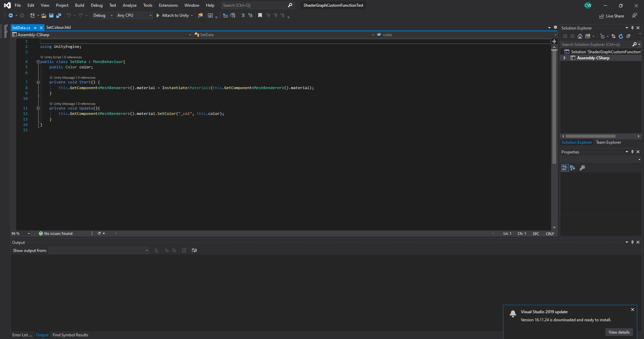Refresh the Solution Explorer

coord(621,37)
